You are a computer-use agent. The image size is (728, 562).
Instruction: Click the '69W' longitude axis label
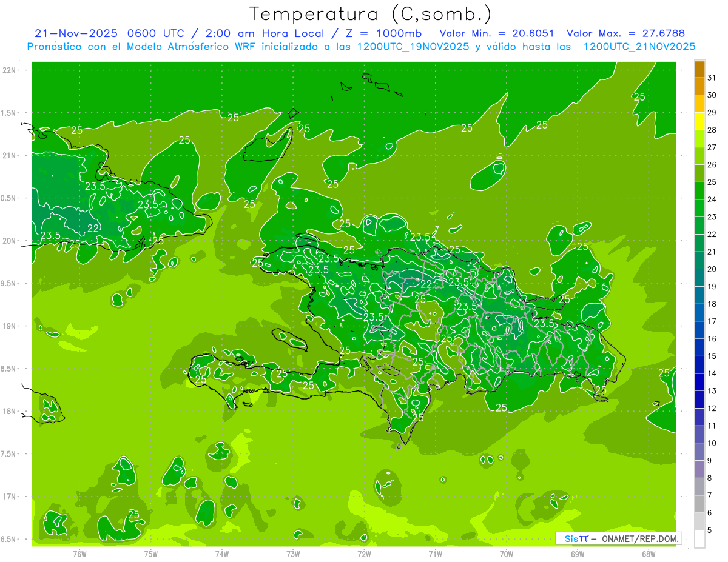pyautogui.click(x=578, y=554)
